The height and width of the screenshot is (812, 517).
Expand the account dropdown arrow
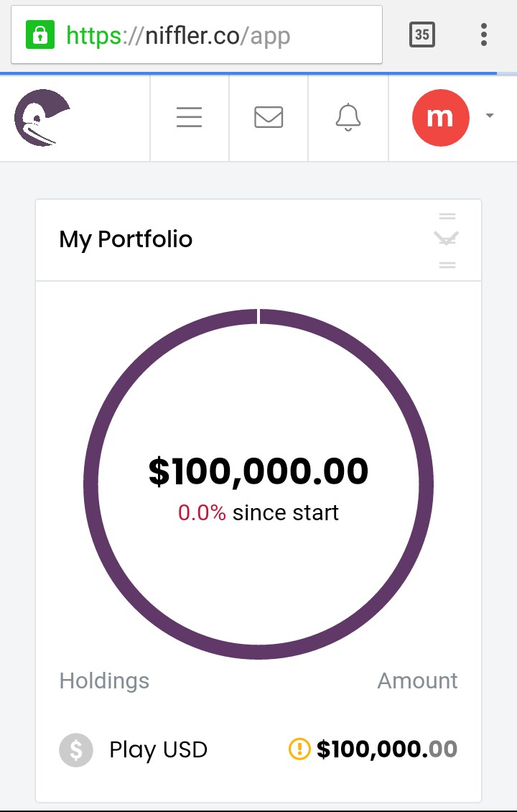tap(490, 116)
